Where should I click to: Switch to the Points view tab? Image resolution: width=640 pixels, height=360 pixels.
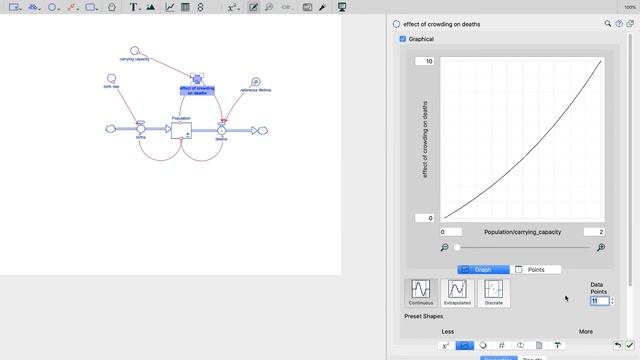pos(536,270)
